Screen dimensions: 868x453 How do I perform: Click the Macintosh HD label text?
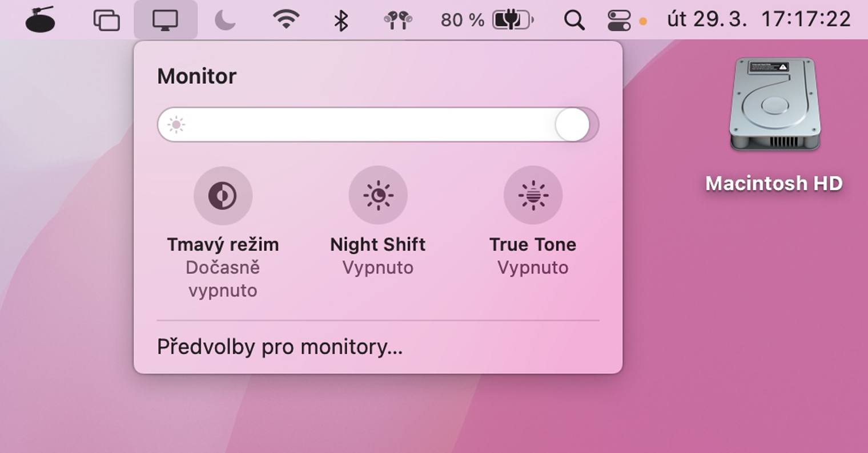pos(774,183)
